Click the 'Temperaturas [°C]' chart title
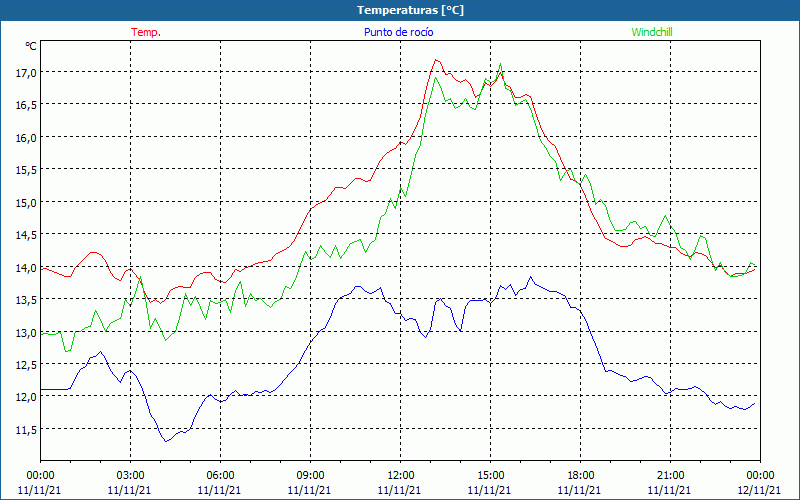 click(410, 10)
